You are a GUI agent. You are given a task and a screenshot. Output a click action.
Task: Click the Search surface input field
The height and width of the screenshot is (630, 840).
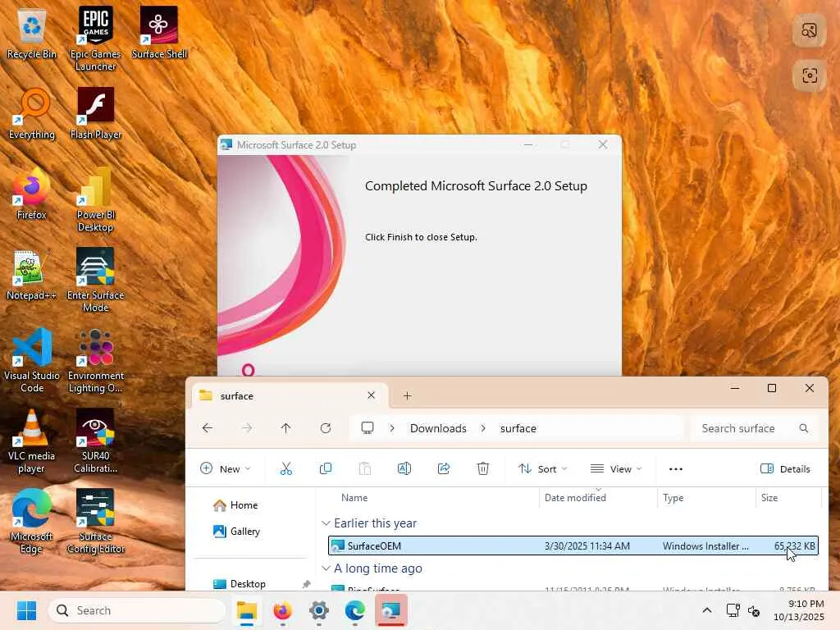point(755,428)
